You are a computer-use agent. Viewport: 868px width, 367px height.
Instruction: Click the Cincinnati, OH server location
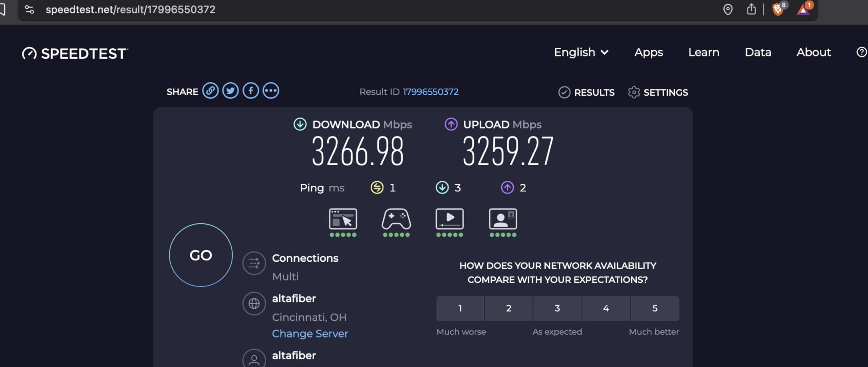[310, 317]
